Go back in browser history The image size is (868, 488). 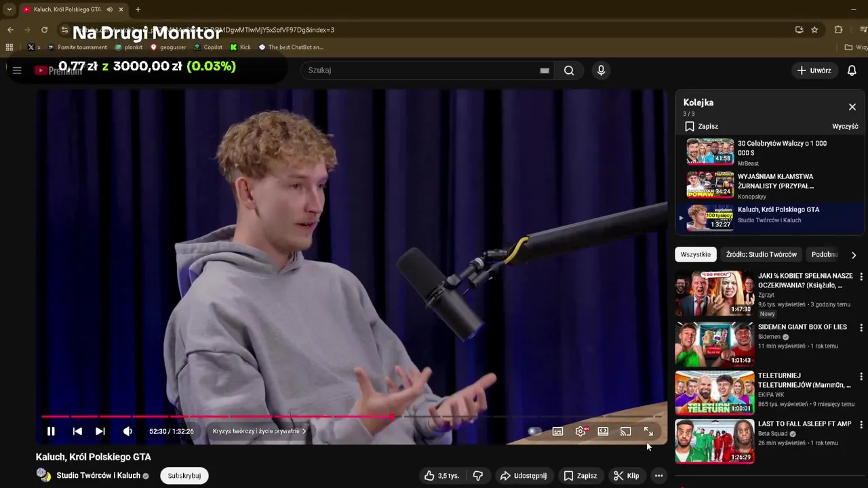pyautogui.click(x=10, y=30)
